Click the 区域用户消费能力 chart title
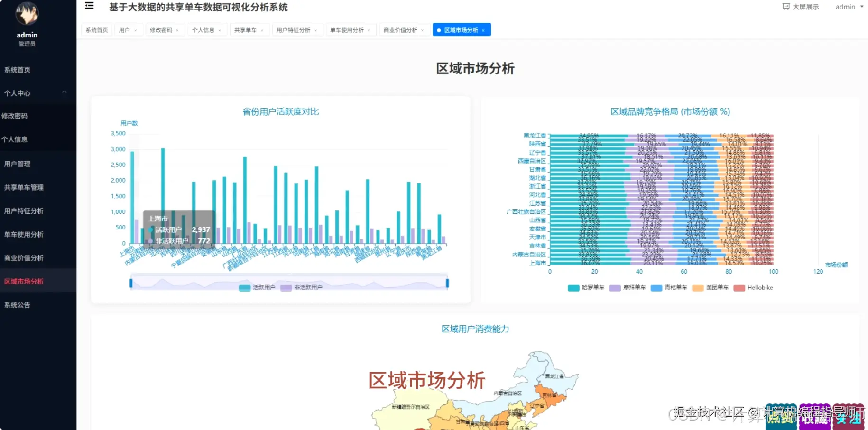The image size is (868, 430). 475,329
